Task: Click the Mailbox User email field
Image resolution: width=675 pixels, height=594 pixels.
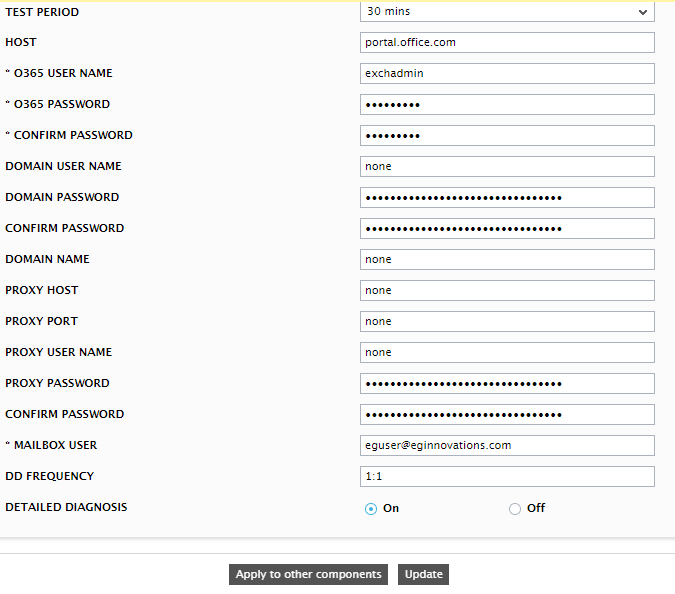Action: (507, 446)
